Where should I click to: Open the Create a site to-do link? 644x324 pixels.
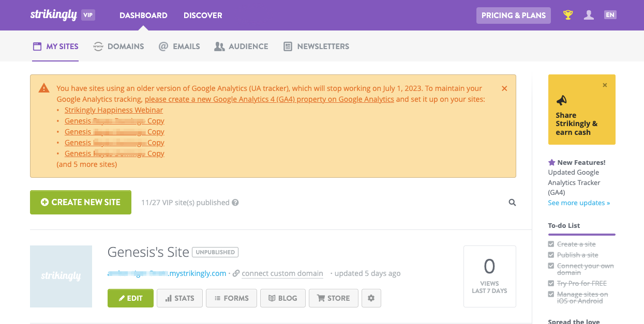click(576, 244)
